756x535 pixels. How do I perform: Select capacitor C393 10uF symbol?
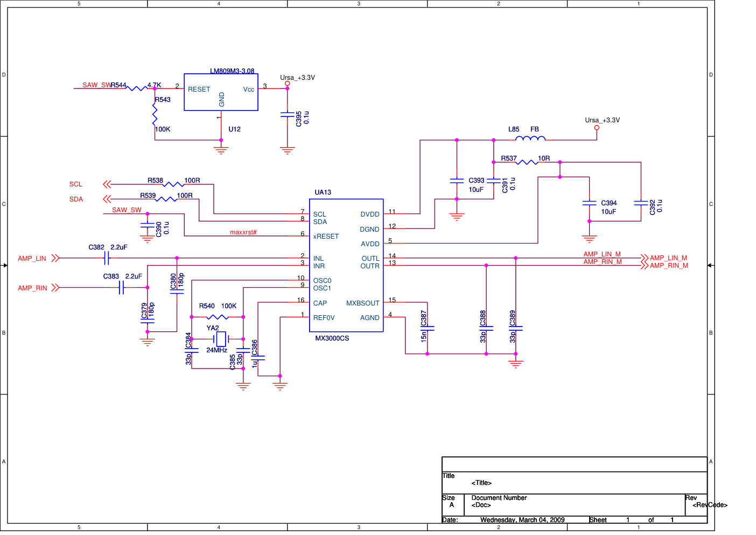pyautogui.click(x=457, y=180)
